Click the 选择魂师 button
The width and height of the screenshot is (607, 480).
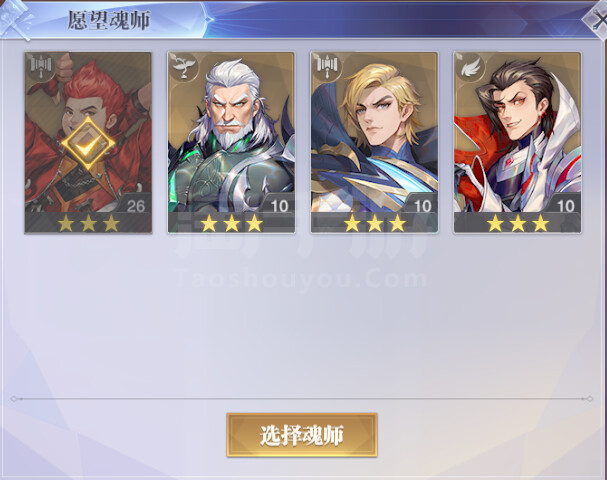[x=302, y=435]
